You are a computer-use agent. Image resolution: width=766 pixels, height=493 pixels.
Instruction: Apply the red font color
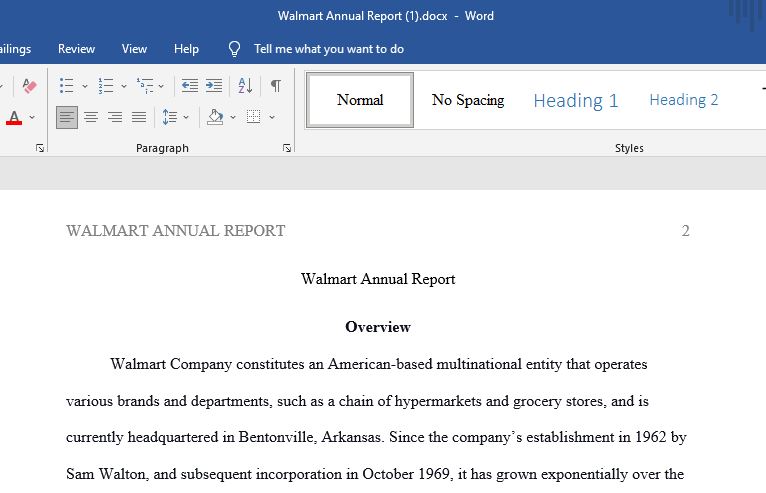[14, 118]
